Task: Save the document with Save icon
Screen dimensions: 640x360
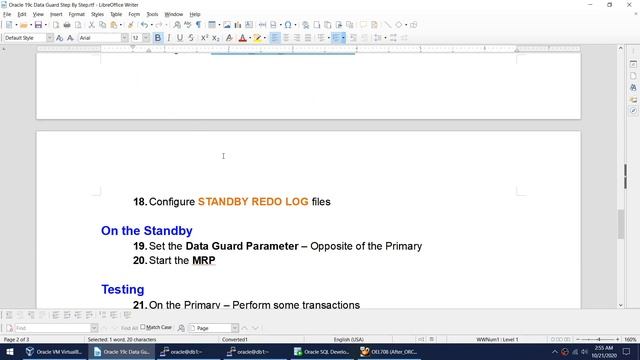Action: (x=38, y=25)
